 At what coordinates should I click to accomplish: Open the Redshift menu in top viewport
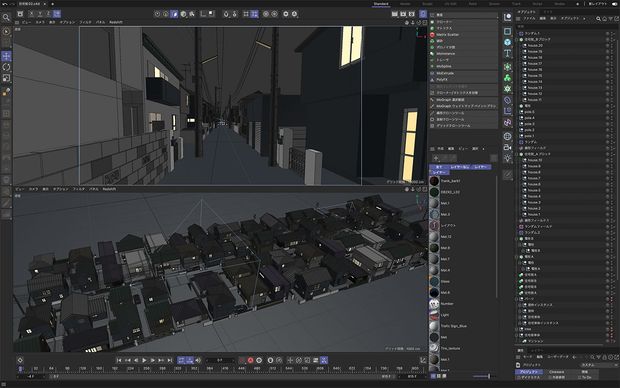pos(116,23)
